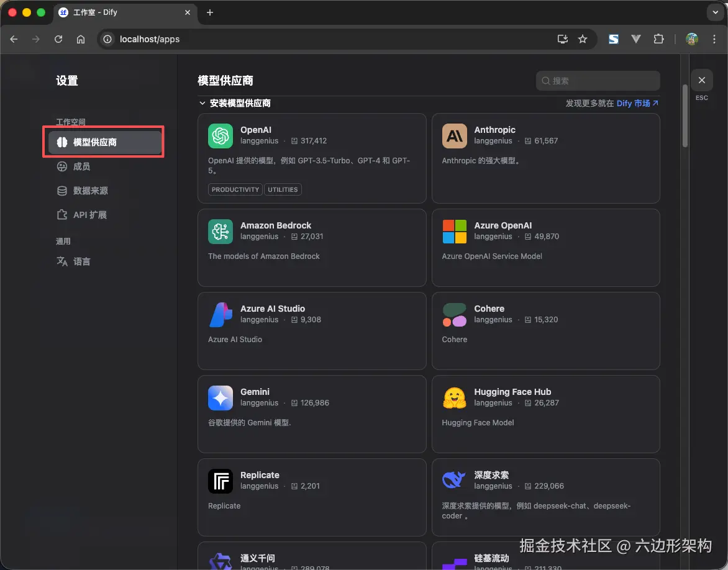Open the Dify 市场 link
The height and width of the screenshot is (570, 728).
(x=637, y=103)
